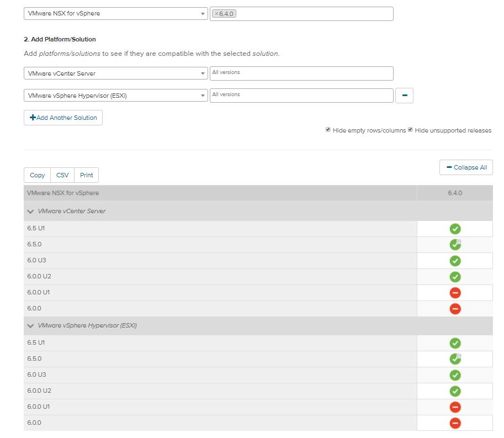Select vCenter Server 6.0.0 row label
504x438 pixels.
pos(34,309)
